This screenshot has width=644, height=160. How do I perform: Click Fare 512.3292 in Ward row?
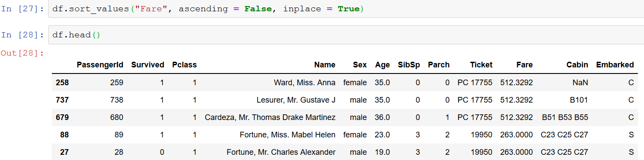516,82
